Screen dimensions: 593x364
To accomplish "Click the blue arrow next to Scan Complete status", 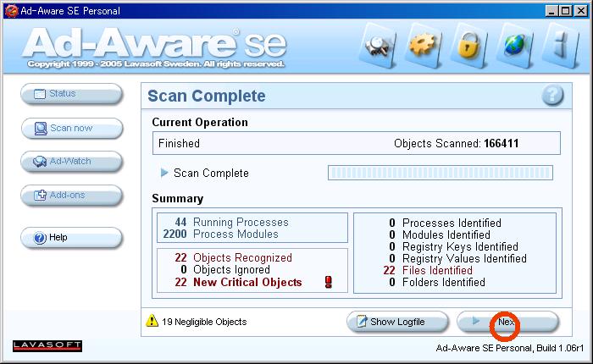I will coord(164,173).
